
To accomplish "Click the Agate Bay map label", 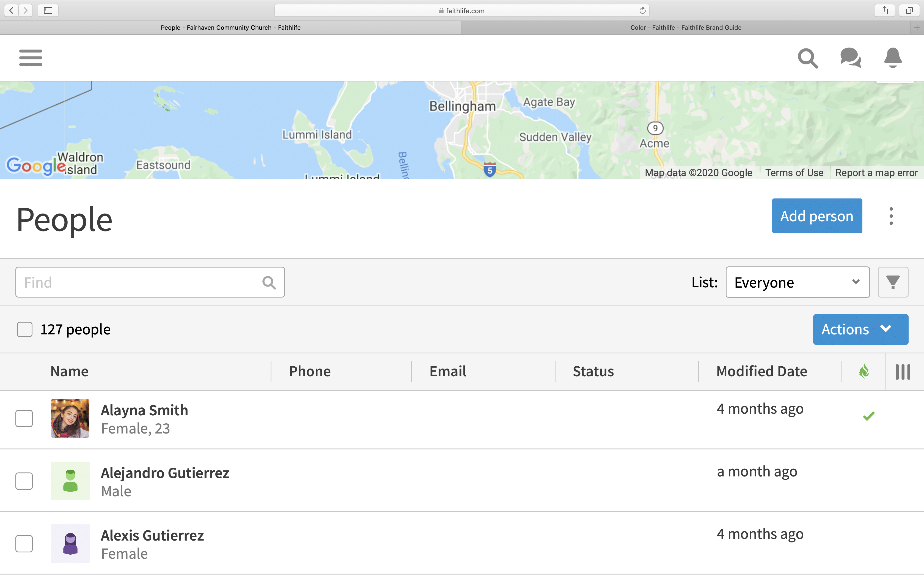I will (x=549, y=102).
